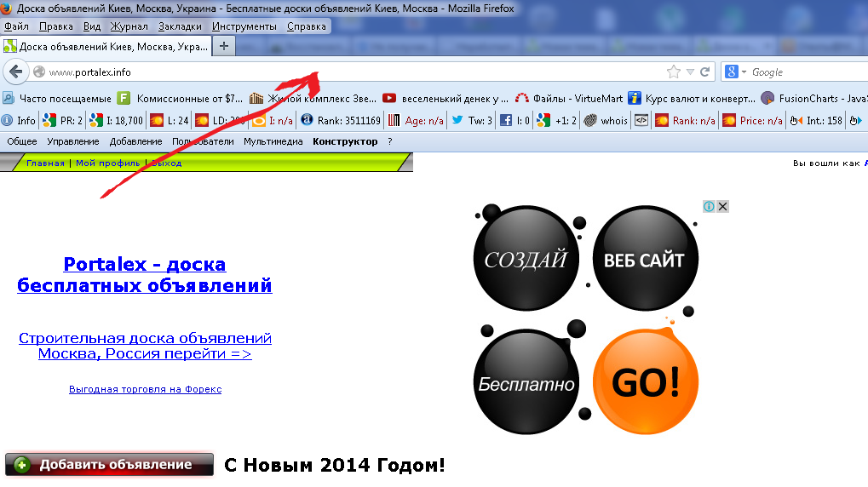The image size is (868, 487).
Task: Check the Google PR: 2 indicator
Action: [x=62, y=120]
